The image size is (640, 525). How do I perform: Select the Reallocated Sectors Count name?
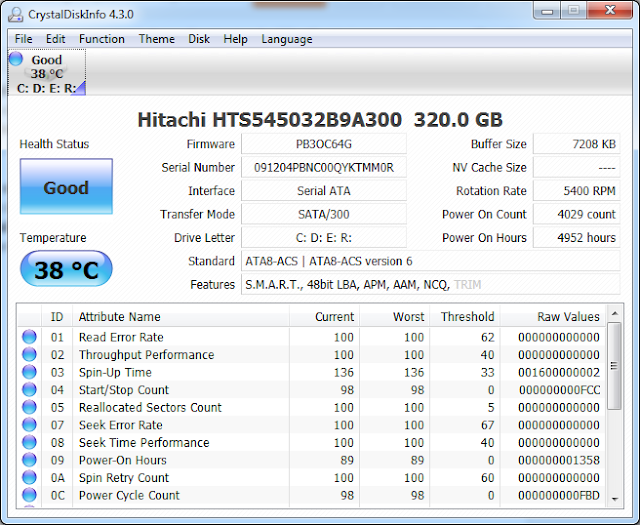(150, 407)
